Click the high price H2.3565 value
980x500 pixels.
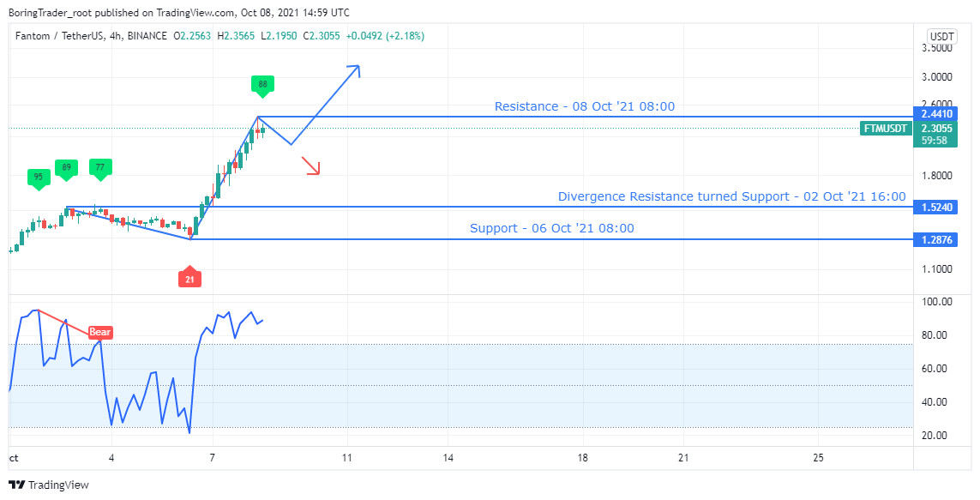(x=236, y=36)
